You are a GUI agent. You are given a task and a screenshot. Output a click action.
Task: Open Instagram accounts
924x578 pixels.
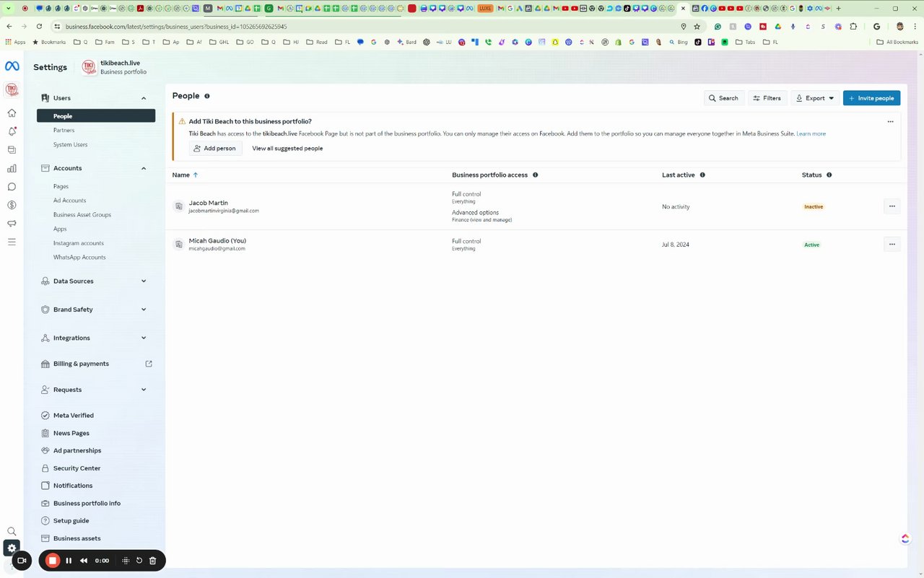[x=79, y=243]
